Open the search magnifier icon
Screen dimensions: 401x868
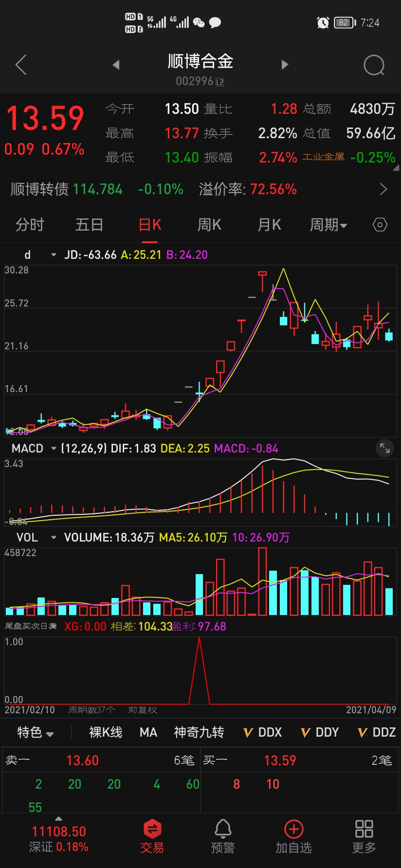[374, 65]
